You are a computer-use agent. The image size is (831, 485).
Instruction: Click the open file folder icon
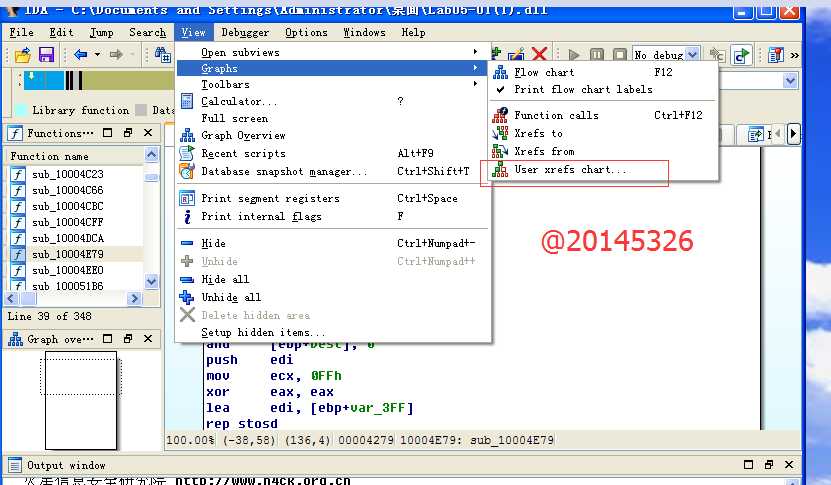pyautogui.click(x=23, y=55)
